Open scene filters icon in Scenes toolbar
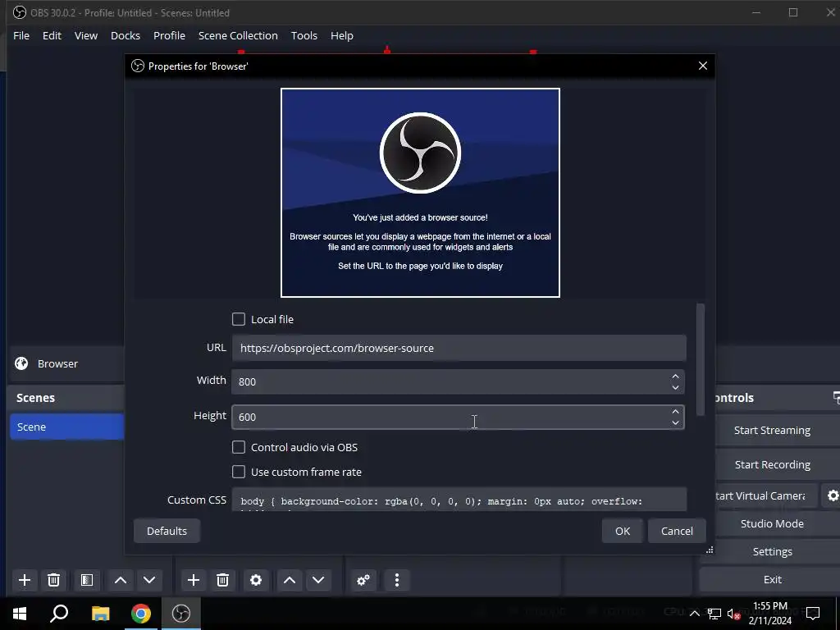Image resolution: width=840 pixels, height=630 pixels. click(x=87, y=580)
